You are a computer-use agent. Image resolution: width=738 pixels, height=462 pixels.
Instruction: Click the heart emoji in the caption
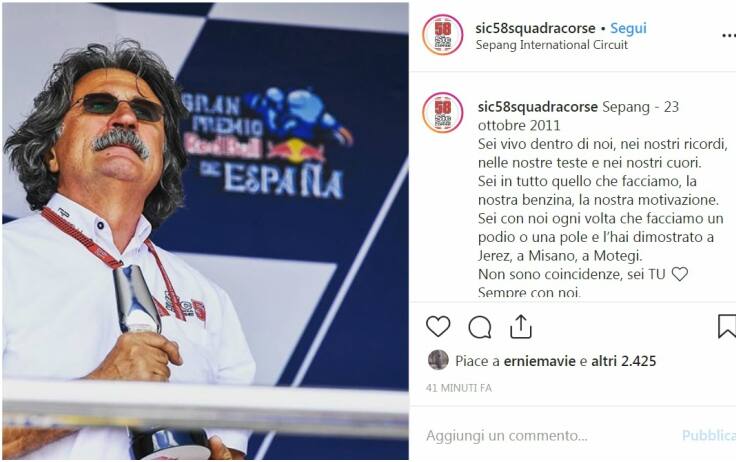(x=680, y=274)
